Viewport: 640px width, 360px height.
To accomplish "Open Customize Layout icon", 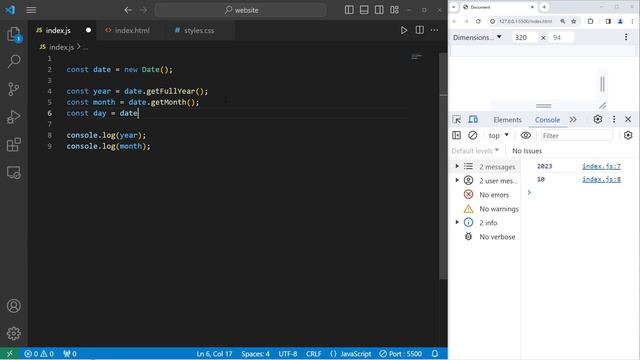I will [394, 10].
